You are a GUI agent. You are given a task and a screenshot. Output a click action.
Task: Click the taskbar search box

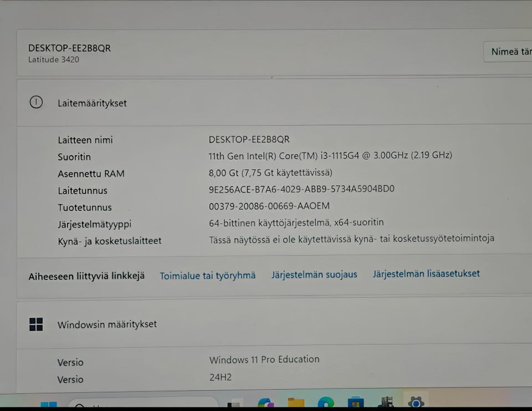[142, 403]
